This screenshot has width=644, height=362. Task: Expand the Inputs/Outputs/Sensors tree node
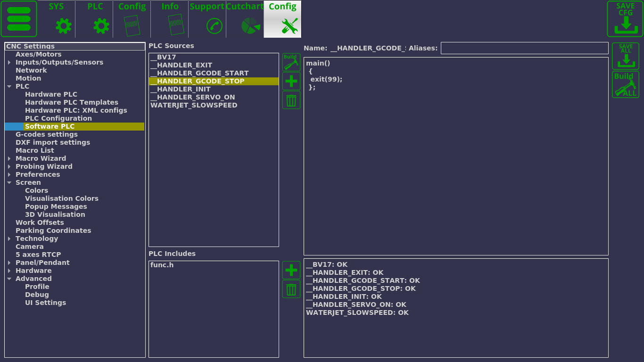point(9,63)
